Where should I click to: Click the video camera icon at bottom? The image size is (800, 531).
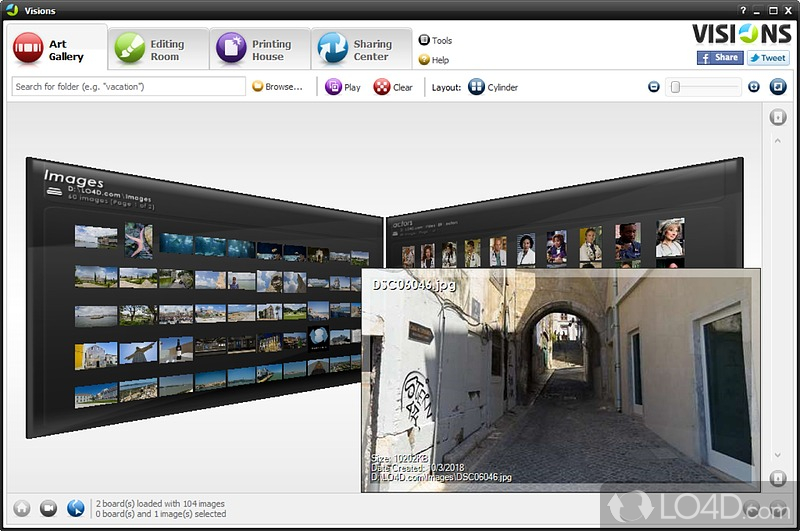click(48, 508)
